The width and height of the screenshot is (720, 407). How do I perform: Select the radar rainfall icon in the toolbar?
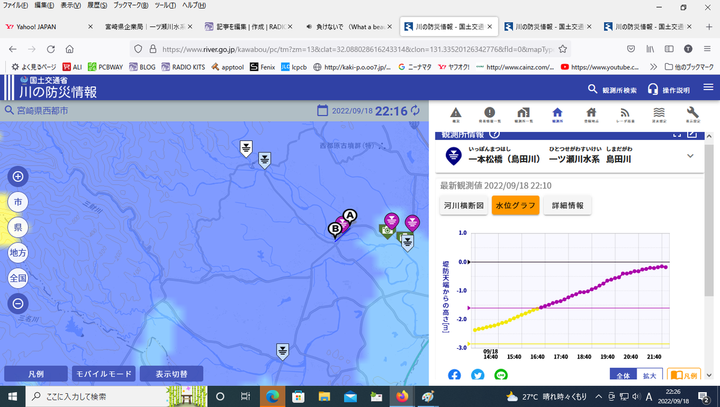(624, 114)
